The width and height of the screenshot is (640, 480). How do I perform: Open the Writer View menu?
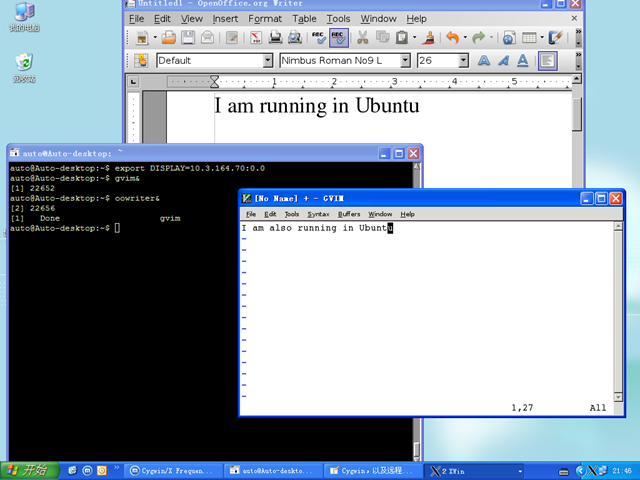(x=191, y=19)
